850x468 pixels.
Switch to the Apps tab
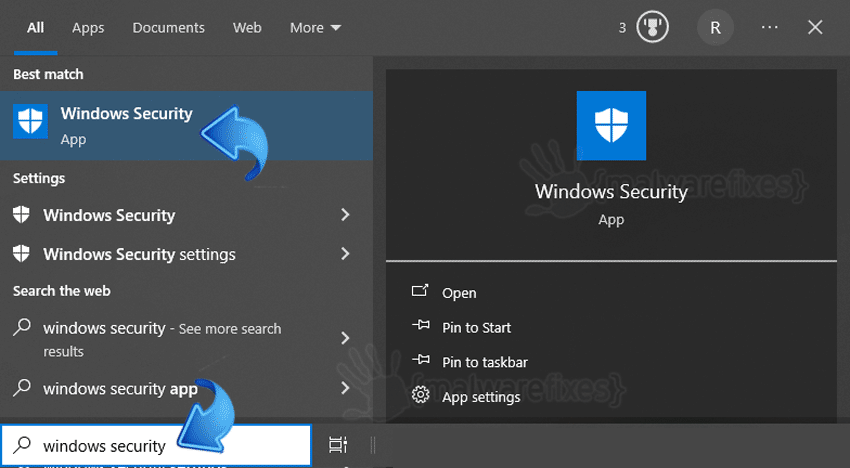pos(88,28)
